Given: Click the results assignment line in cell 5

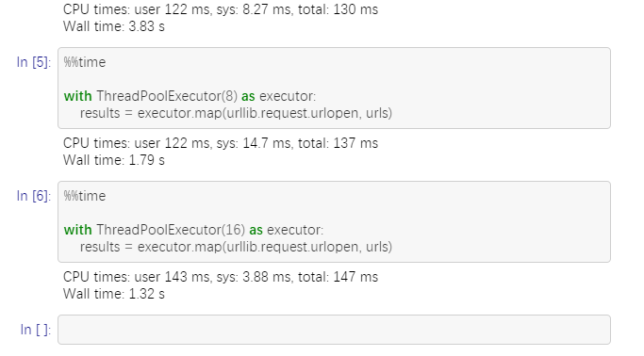Looking at the screenshot, I should click(x=236, y=113).
